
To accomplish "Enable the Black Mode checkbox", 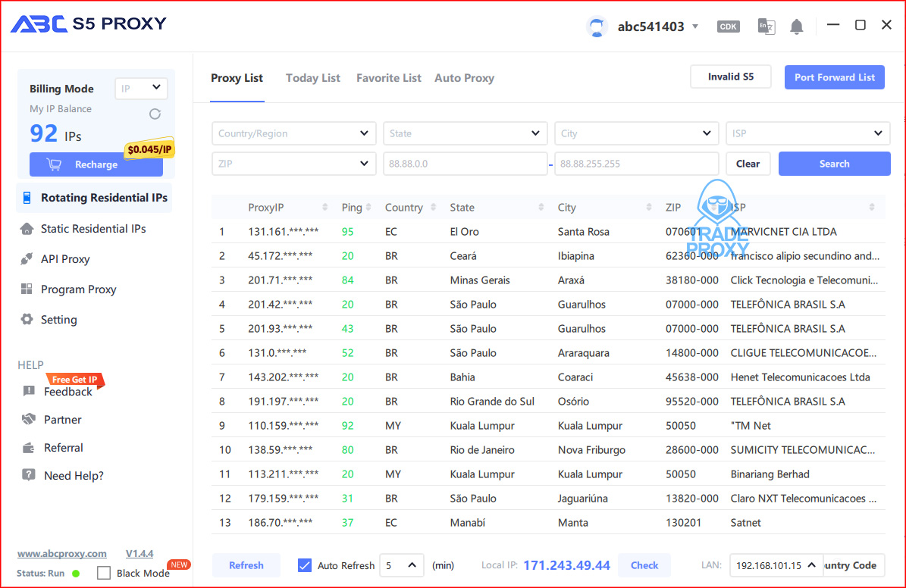I will coord(104,573).
